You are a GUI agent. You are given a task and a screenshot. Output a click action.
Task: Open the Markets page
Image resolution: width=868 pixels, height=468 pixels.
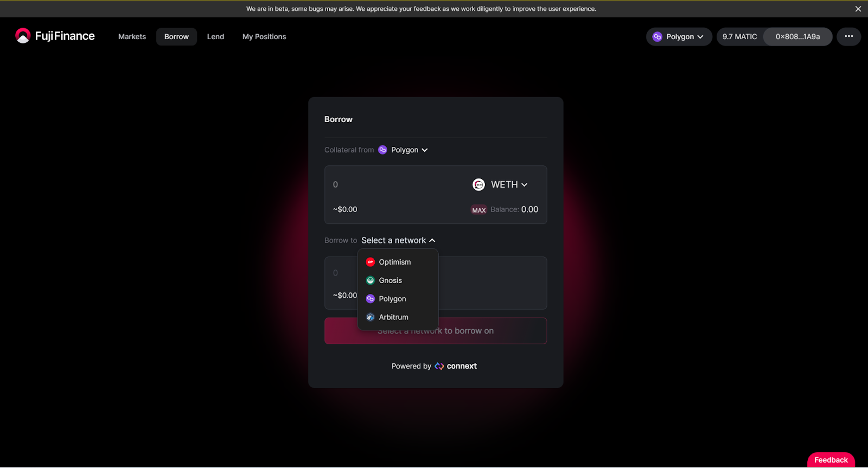coord(132,36)
